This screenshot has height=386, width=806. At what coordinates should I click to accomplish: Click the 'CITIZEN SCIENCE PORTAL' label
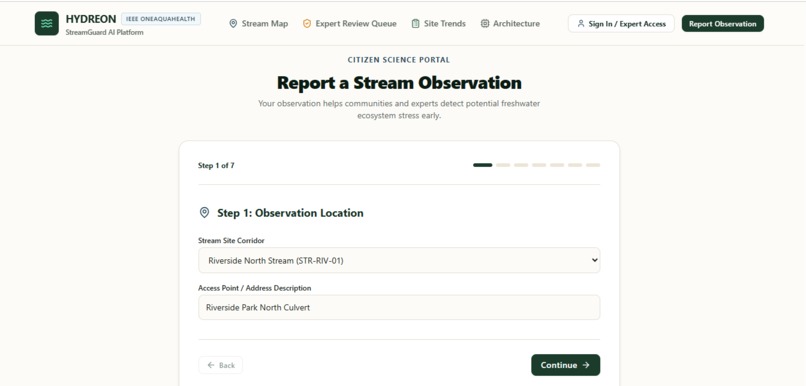[399, 60]
